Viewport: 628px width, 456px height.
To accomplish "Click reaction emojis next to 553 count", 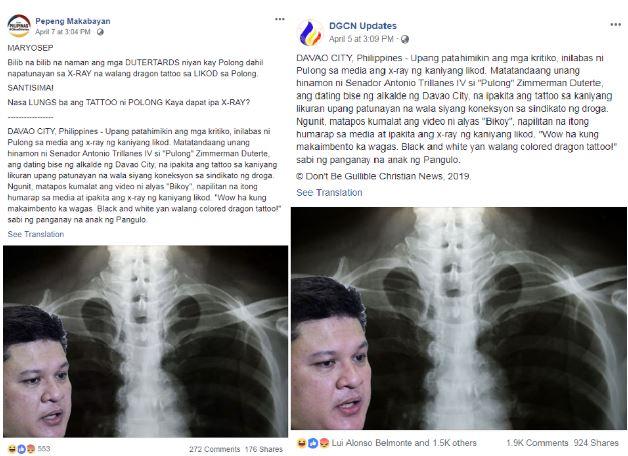I will pyautogui.click(x=21, y=449).
